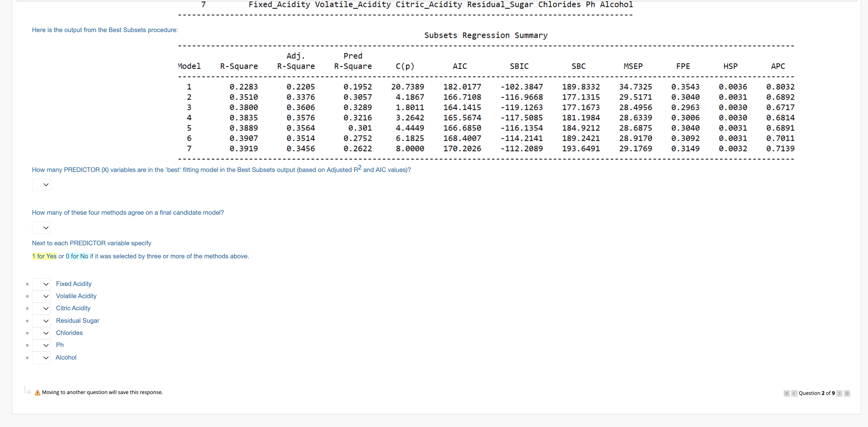Image resolution: width=868 pixels, height=427 pixels.
Task: Expand the Residual Sugar dropdown
Action: [42, 321]
